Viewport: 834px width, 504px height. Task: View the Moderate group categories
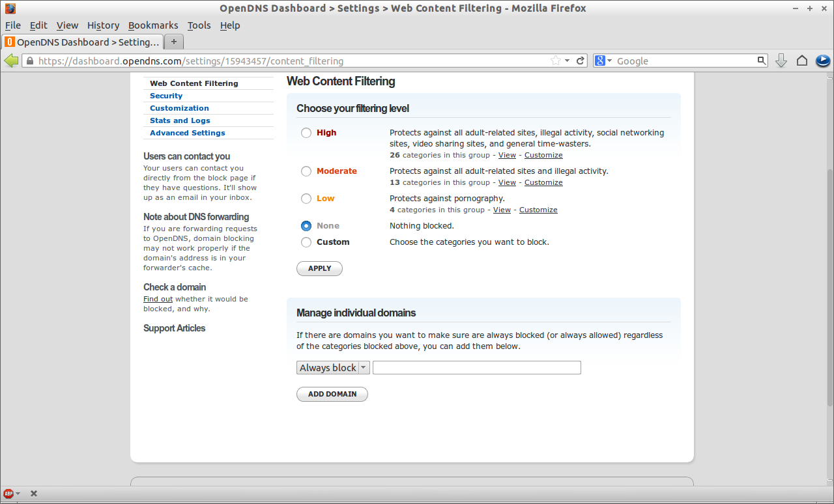507,183
